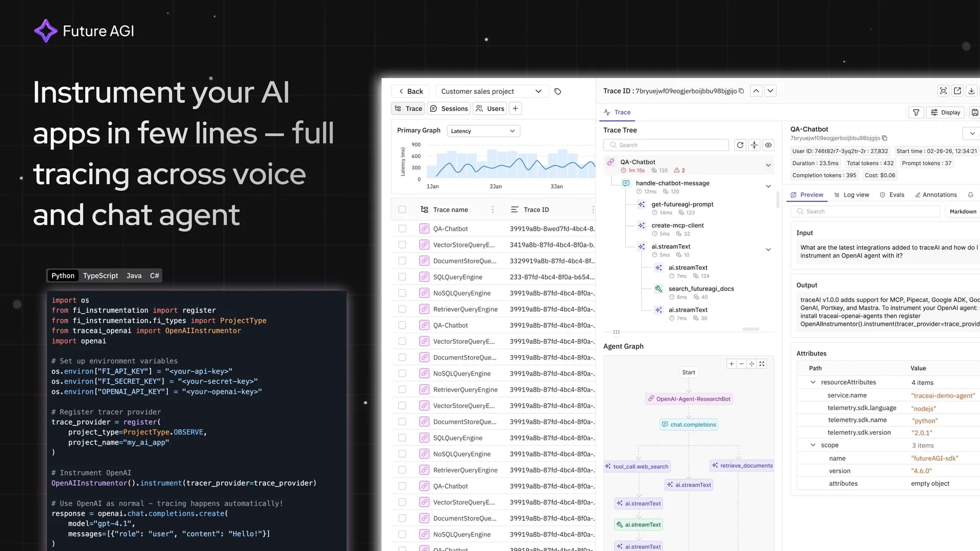Image resolution: width=980 pixels, height=551 pixels.
Task: Download the trace with the download icon
Action: click(971, 90)
